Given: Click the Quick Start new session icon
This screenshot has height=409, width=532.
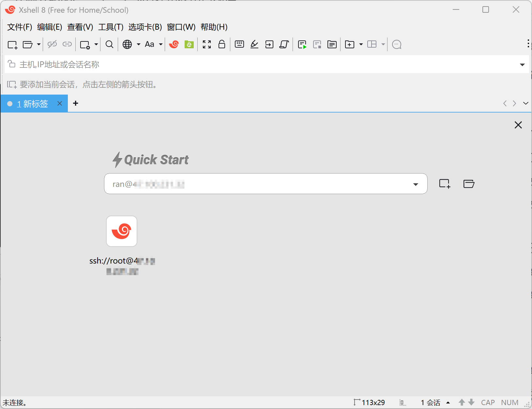Looking at the screenshot, I should click(x=445, y=184).
